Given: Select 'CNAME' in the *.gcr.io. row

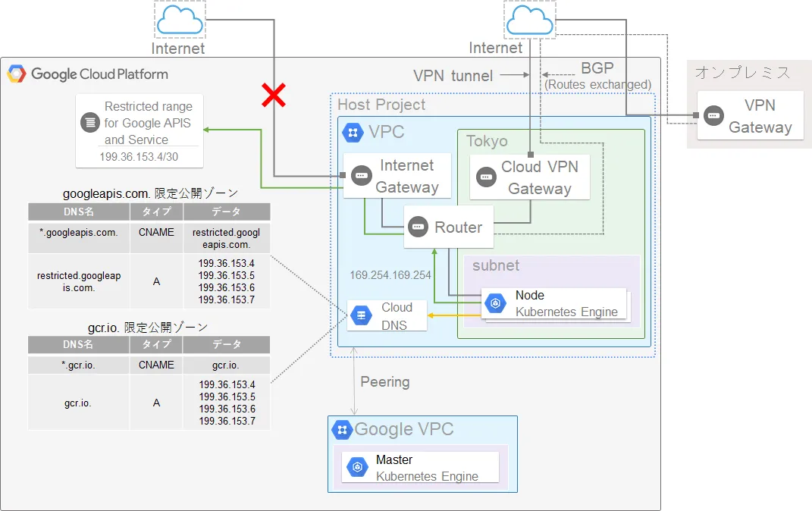Looking at the screenshot, I should (156, 365).
